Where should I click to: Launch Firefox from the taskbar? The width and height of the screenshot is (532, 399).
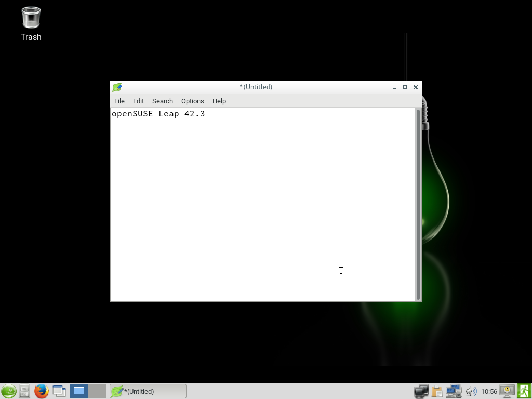point(42,391)
